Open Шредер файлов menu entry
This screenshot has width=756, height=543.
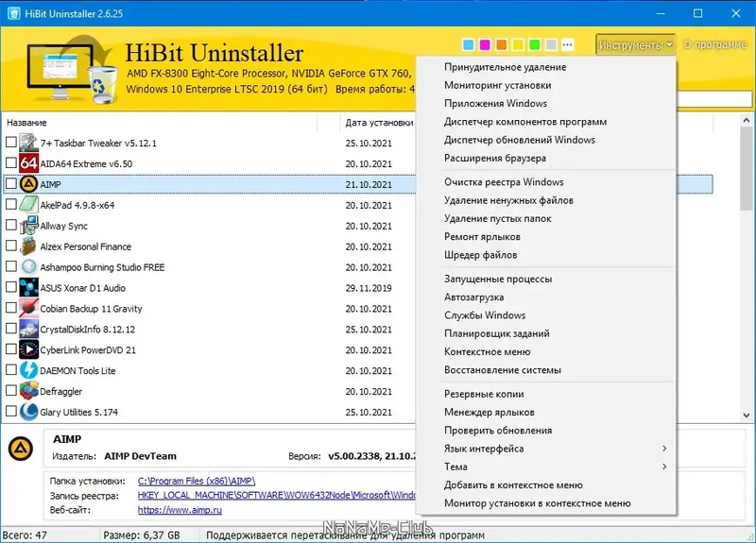tap(546, 255)
